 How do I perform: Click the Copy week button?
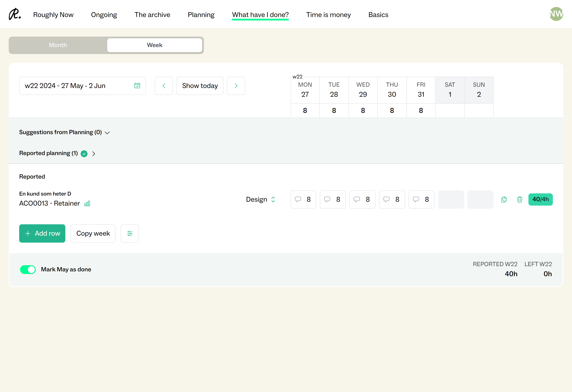click(x=93, y=233)
